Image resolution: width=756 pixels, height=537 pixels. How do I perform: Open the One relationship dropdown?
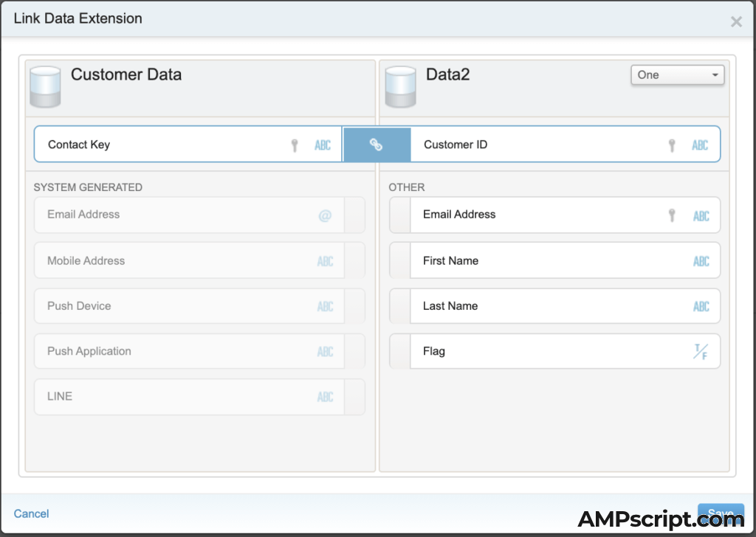click(x=677, y=75)
